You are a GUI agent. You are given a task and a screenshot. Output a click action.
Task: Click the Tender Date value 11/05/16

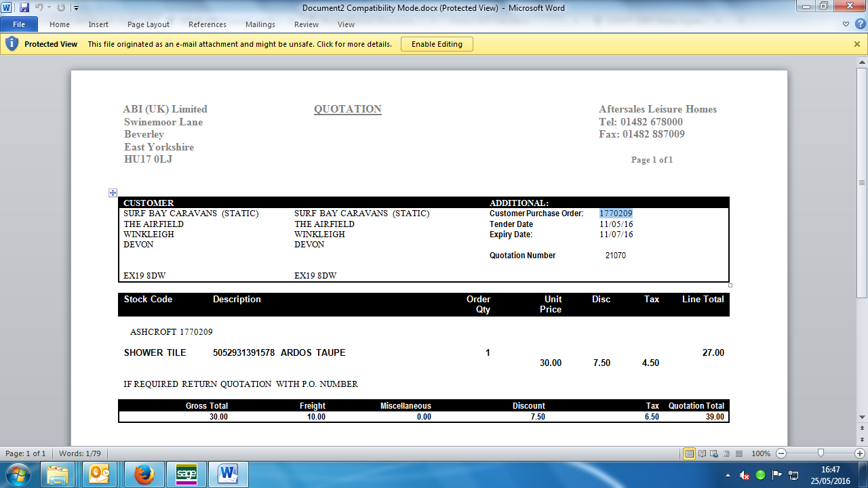616,224
